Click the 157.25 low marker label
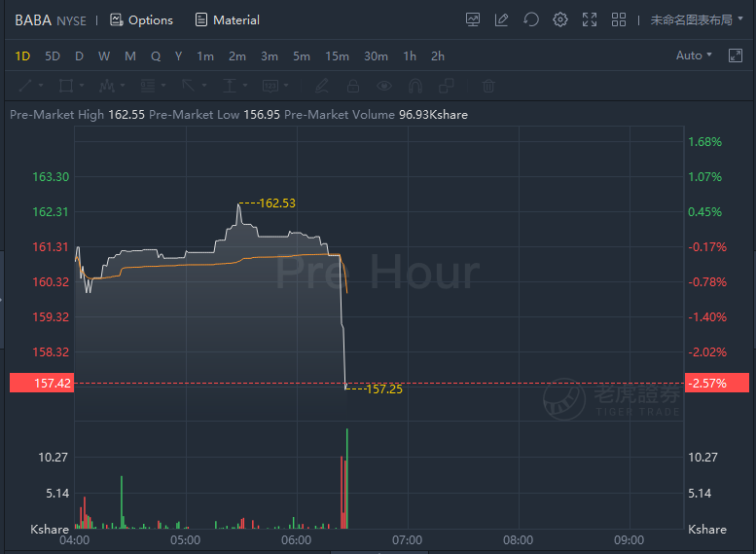Image resolution: width=756 pixels, height=554 pixels. click(384, 388)
